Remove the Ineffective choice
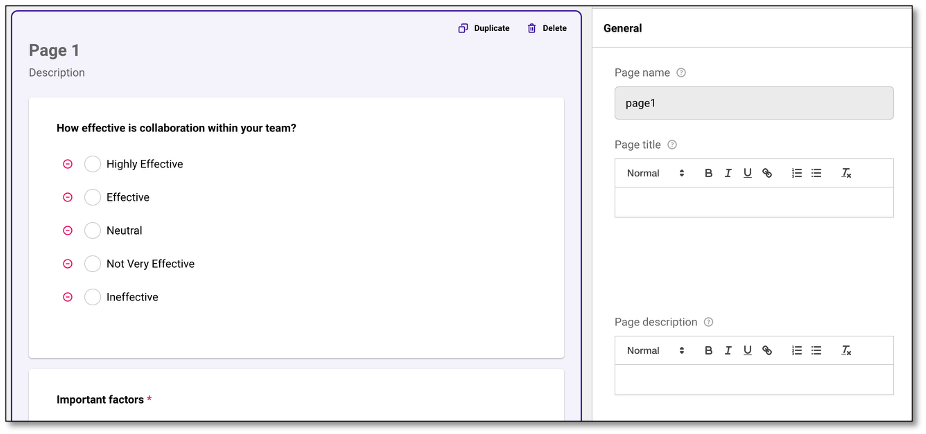The width and height of the screenshot is (926, 434). point(67,297)
